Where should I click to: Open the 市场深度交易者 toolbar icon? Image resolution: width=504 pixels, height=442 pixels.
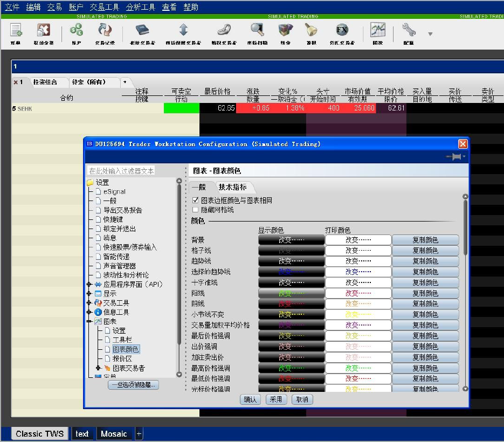(x=183, y=33)
